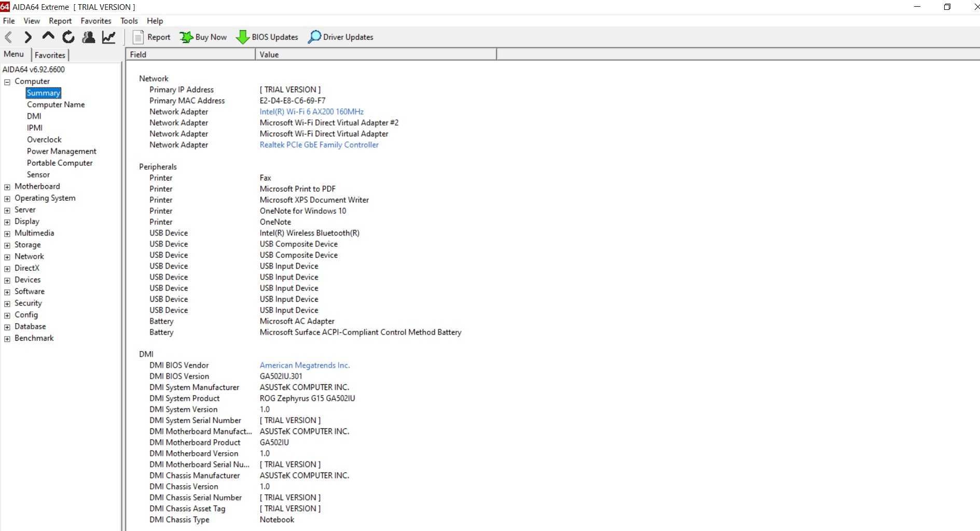
Task: Click the BIOS Updates button label
Action: [x=275, y=37]
